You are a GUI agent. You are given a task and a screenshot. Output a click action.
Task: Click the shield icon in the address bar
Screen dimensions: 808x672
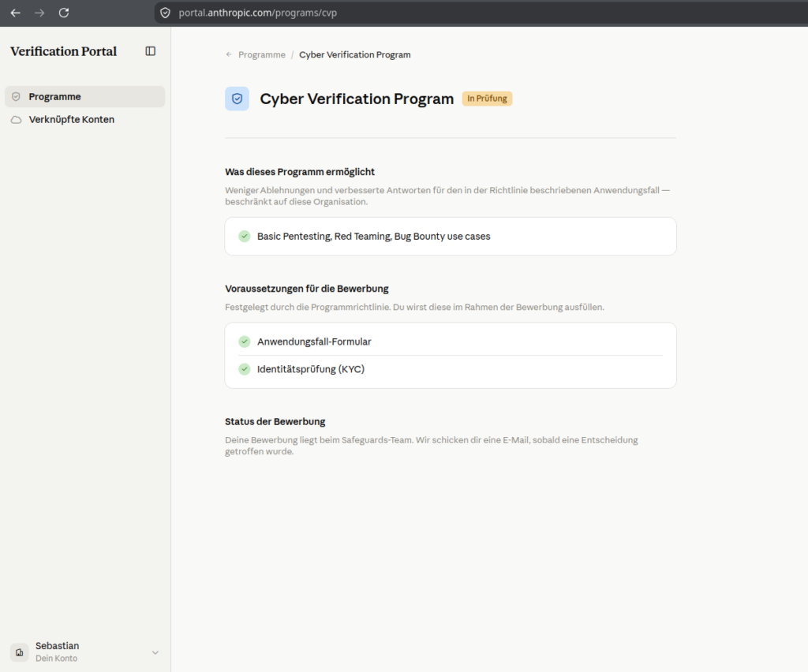click(165, 13)
